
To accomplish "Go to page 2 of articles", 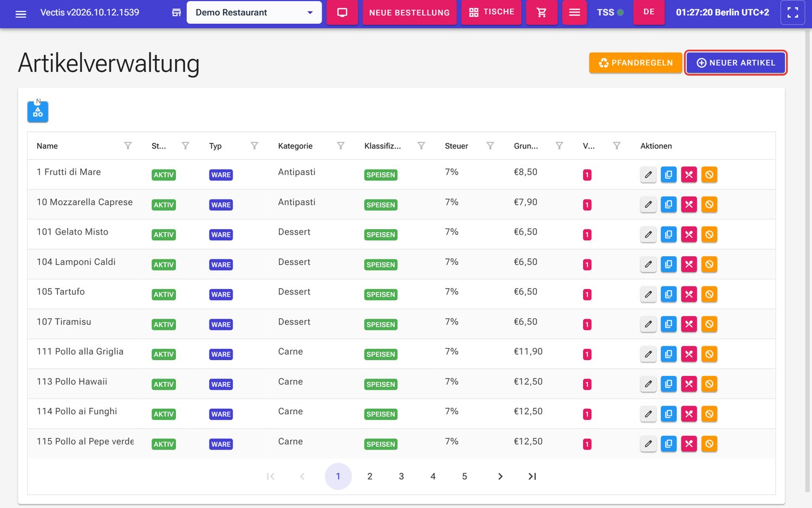I will pyautogui.click(x=370, y=477).
